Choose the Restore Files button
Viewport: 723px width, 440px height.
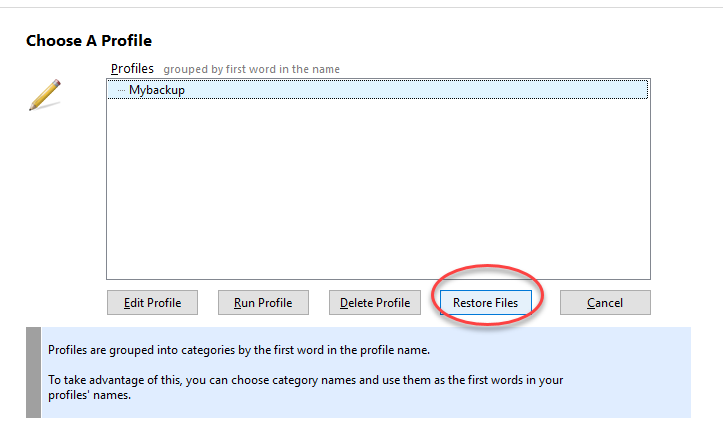[486, 303]
